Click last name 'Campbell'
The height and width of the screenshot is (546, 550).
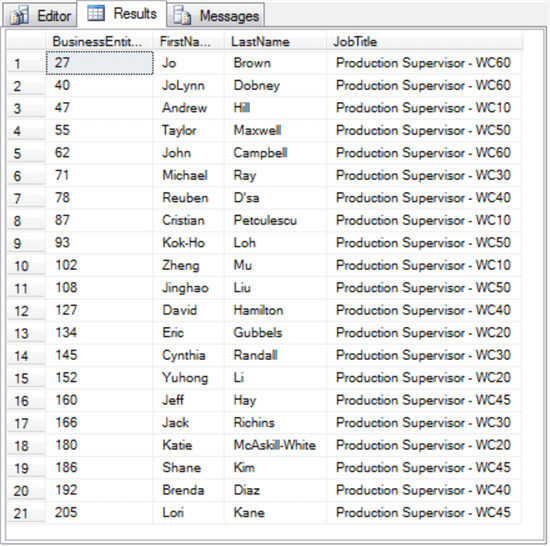click(x=260, y=153)
